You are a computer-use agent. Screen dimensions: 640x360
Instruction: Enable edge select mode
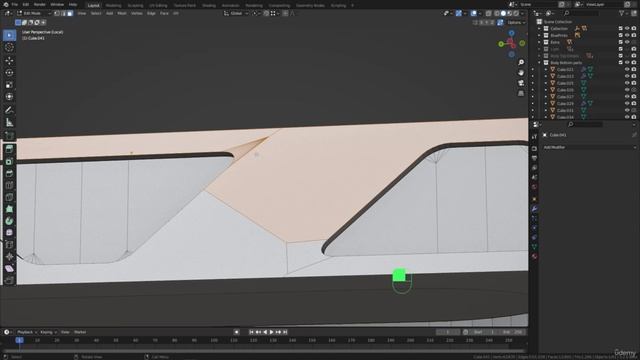[63, 13]
